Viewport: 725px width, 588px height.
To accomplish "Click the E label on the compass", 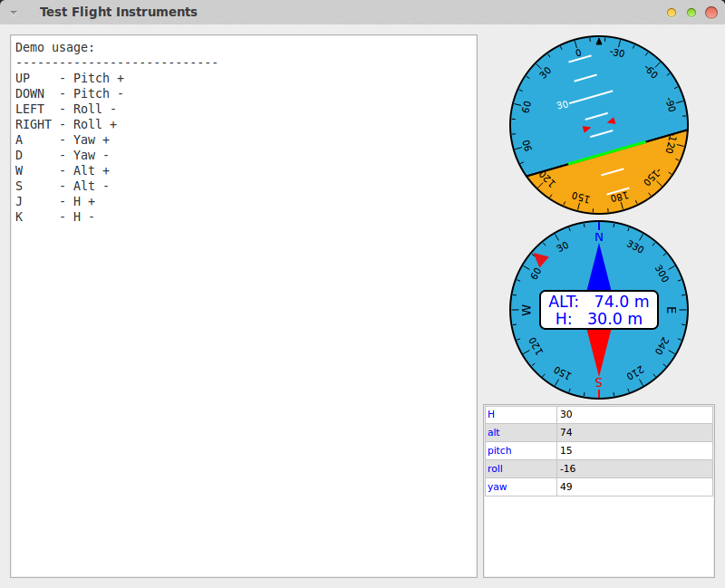I will point(671,311).
